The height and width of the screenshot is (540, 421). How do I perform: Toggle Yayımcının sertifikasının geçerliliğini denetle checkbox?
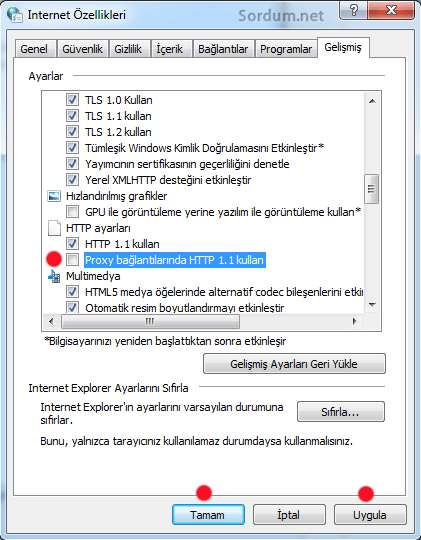(x=72, y=164)
